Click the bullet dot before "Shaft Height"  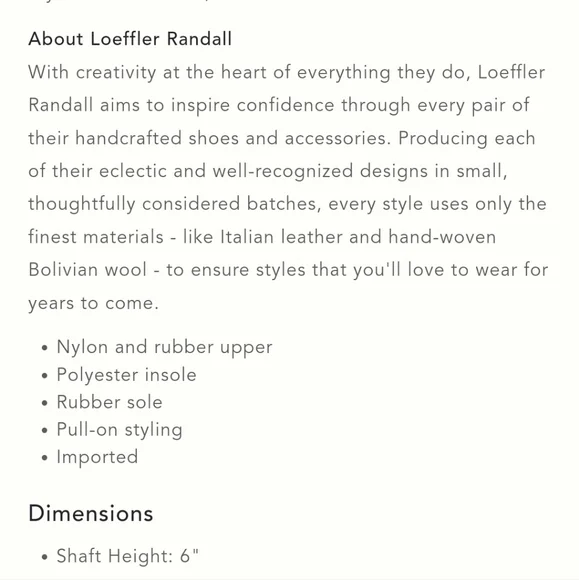click(x=45, y=557)
